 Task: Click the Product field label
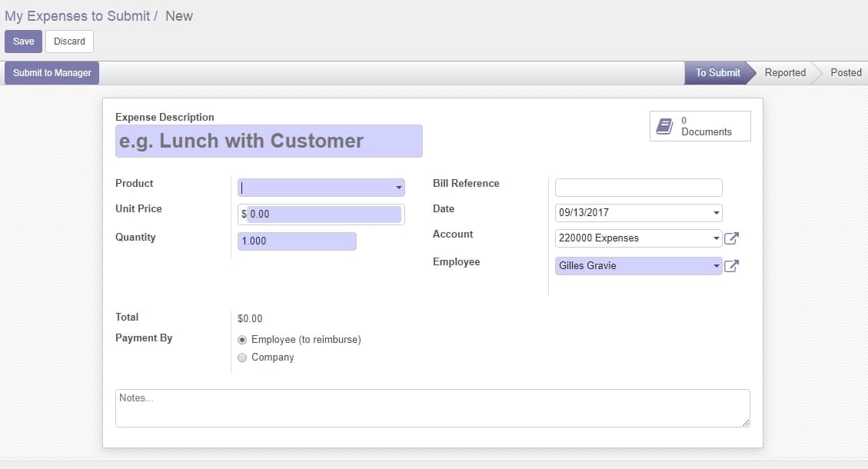pos(134,183)
